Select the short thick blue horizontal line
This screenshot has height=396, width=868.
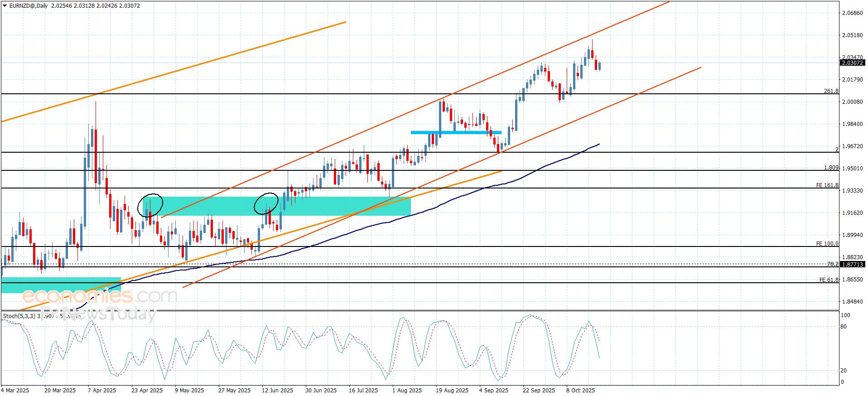point(456,132)
